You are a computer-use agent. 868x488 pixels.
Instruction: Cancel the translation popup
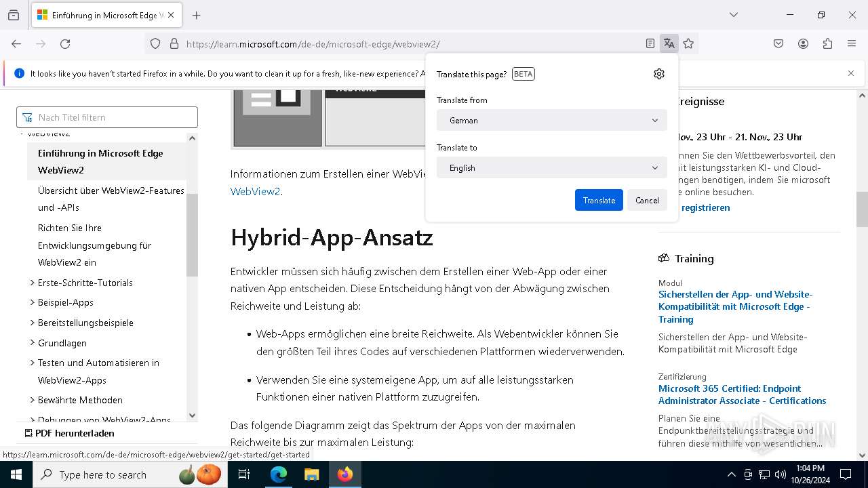647,200
